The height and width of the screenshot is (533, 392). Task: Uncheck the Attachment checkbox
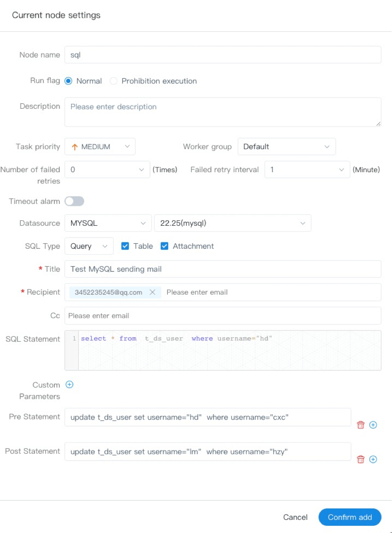[165, 246]
